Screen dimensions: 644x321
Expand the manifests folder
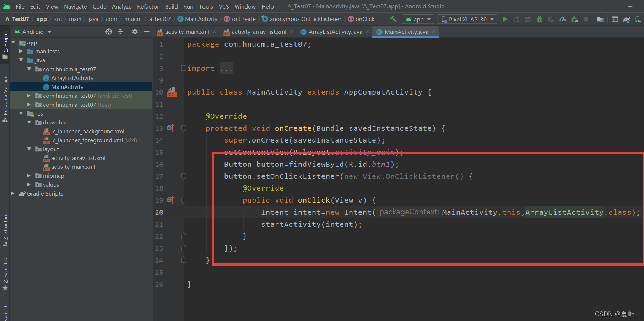(x=21, y=51)
